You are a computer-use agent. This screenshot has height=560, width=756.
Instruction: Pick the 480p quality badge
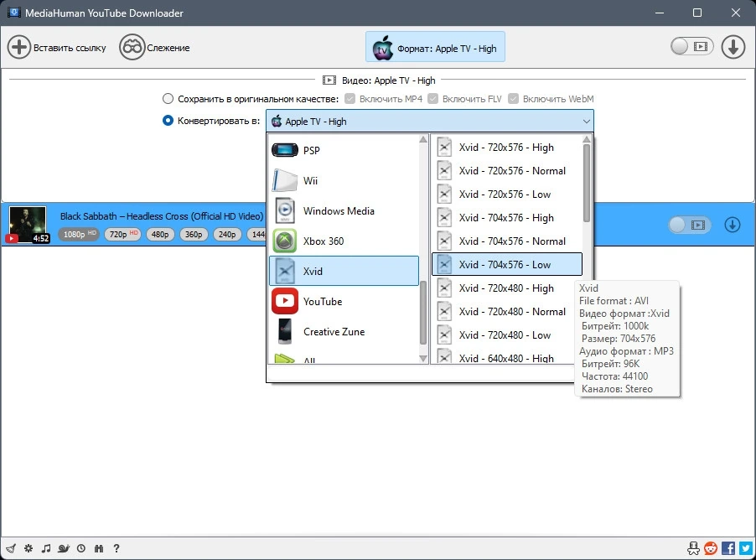(x=160, y=235)
